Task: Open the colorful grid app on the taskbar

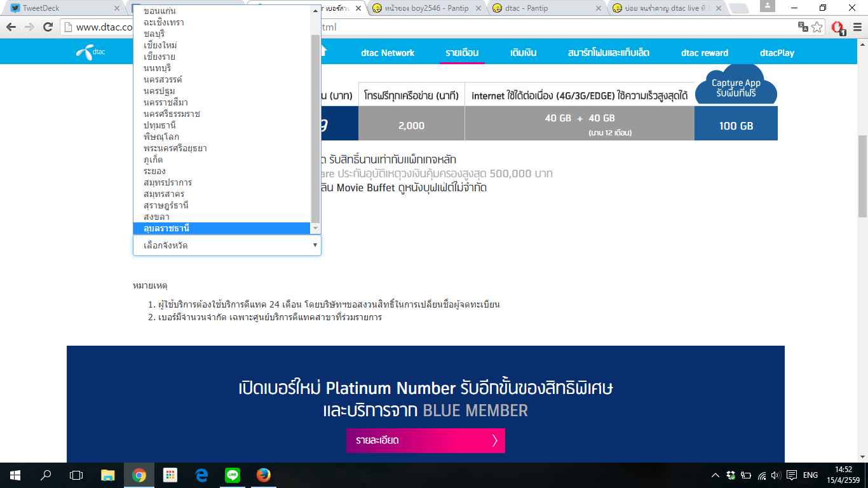Action: (170, 475)
